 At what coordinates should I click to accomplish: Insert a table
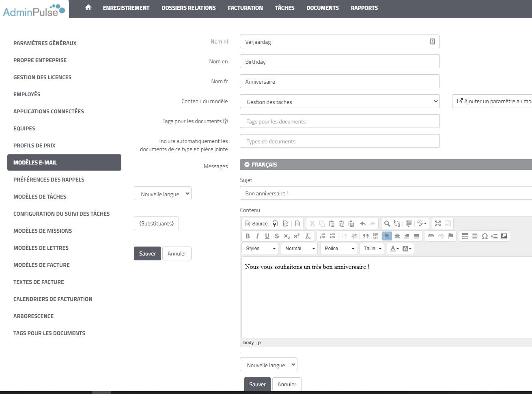pyautogui.click(x=465, y=236)
